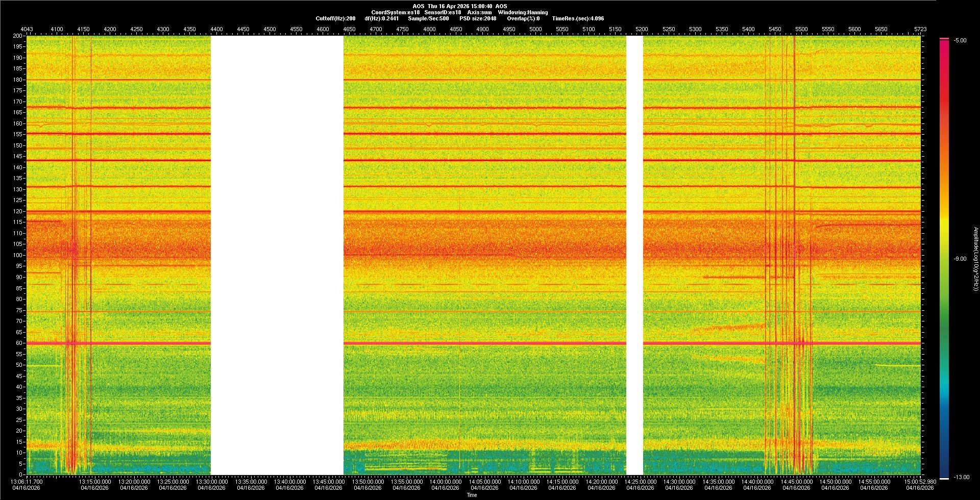Screen dimensions: 980x500
Task: Click the 13:06:11.700 start time label
Action: 27,482
